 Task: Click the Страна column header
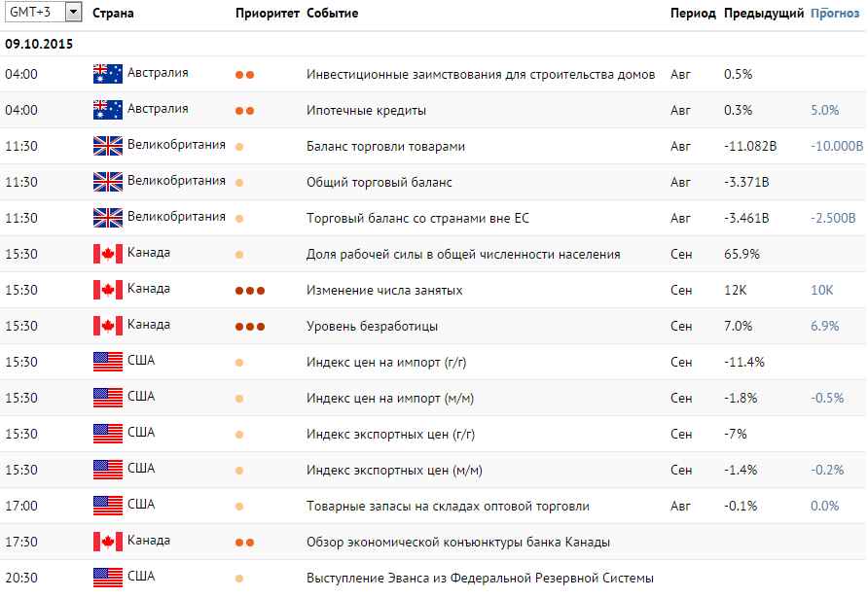[113, 13]
